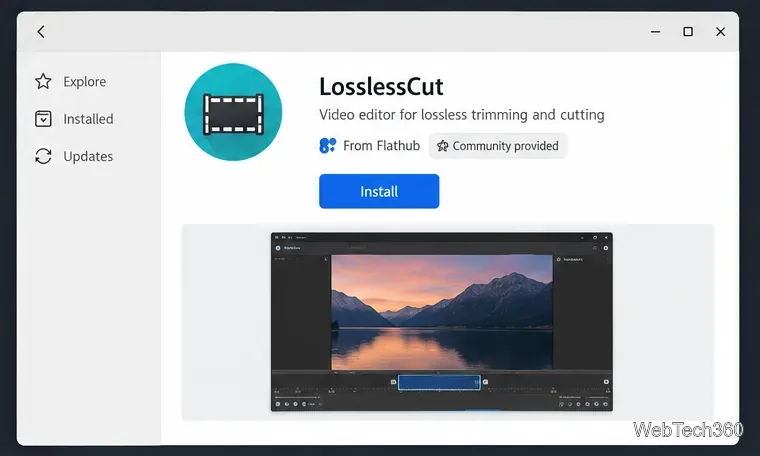760x456 pixels.
Task: Click the Flathub logo icon
Action: (328, 145)
